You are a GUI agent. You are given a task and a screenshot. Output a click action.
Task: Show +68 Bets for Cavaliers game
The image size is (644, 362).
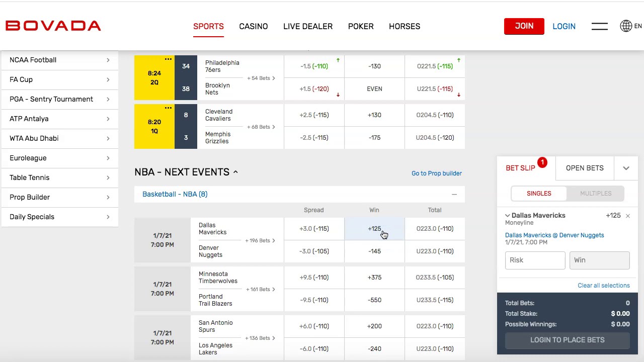coord(261,127)
